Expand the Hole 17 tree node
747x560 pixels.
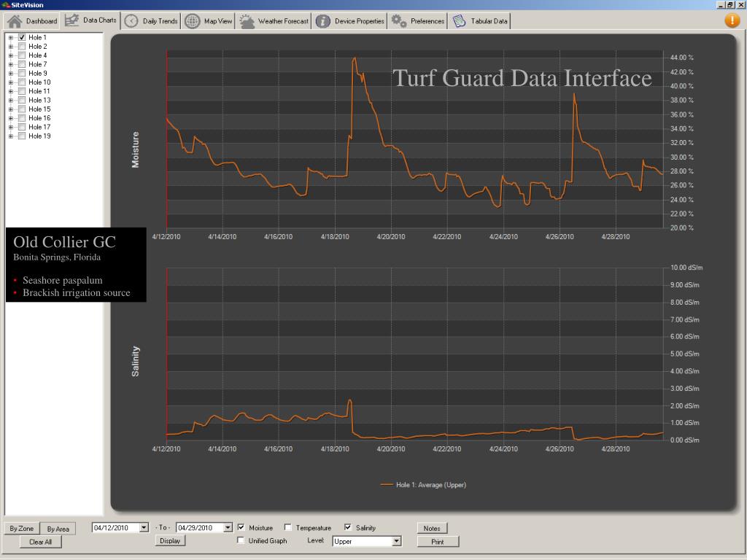point(10,128)
